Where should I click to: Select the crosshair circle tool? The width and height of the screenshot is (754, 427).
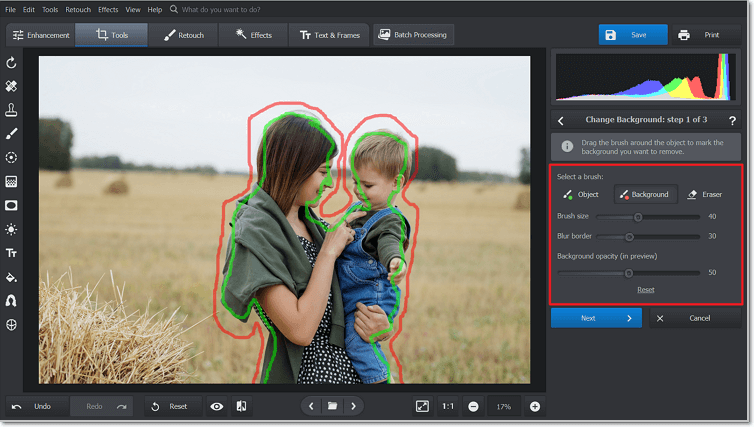(11, 325)
